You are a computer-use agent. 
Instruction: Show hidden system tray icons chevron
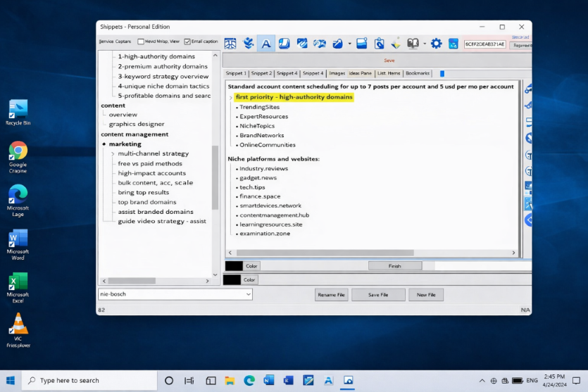482,381
